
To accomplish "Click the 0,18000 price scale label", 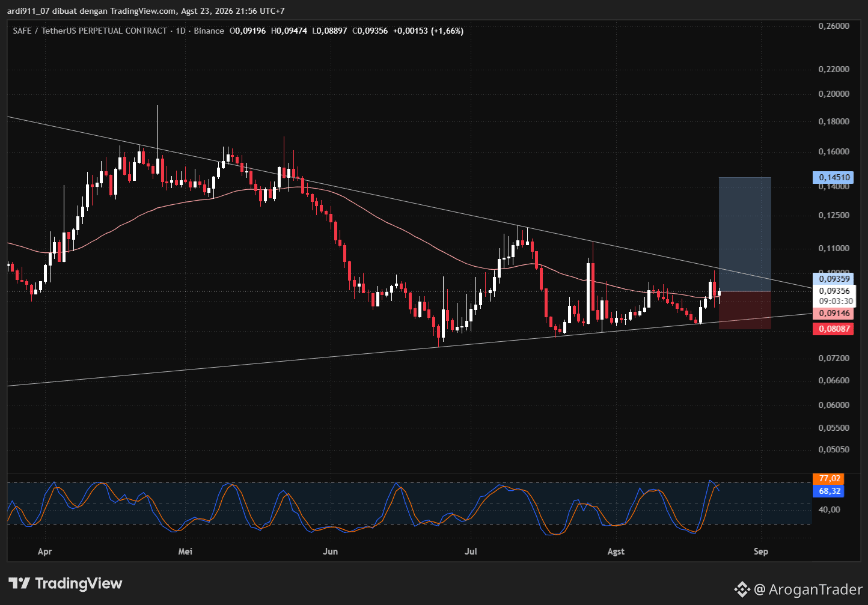I will click(x=834, y=121).
